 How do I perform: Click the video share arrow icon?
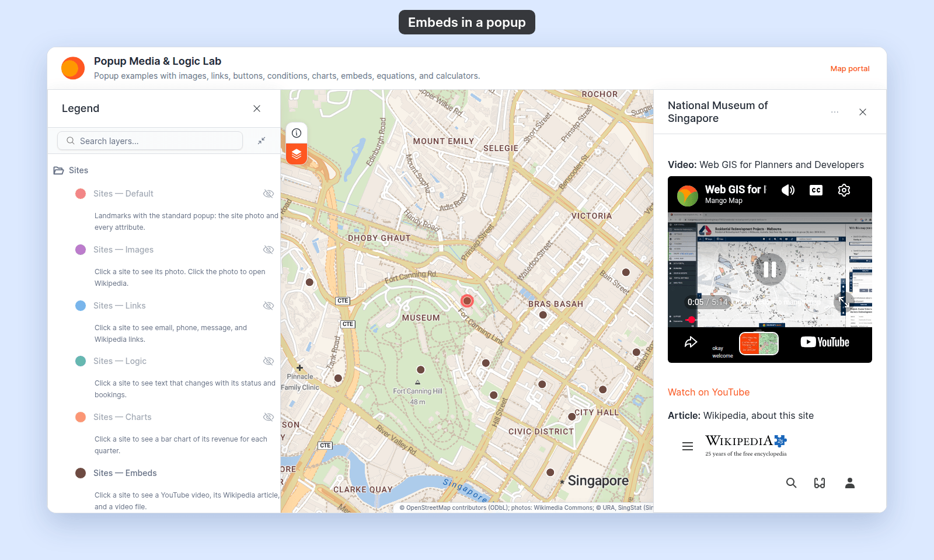tap(691, 342)
